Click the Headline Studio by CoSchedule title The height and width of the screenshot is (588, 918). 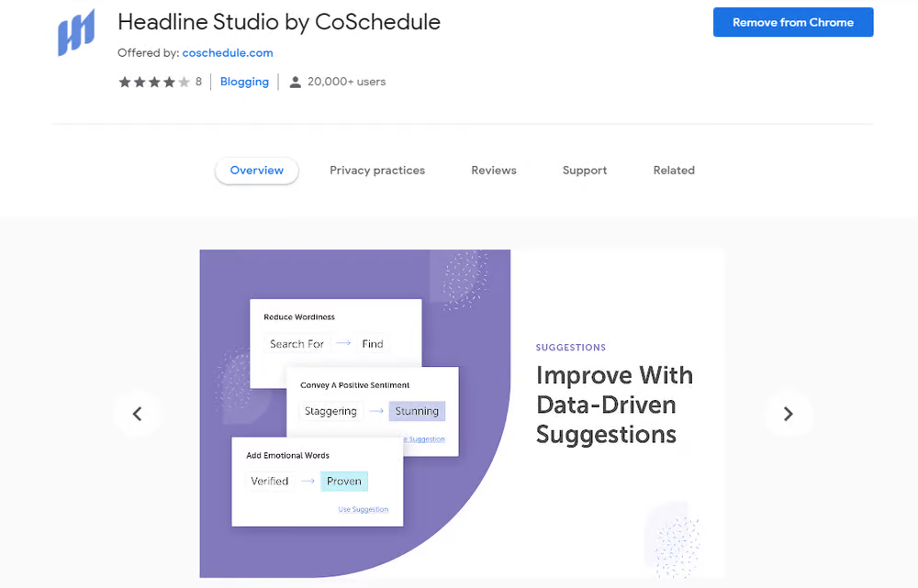pos(279,22)
